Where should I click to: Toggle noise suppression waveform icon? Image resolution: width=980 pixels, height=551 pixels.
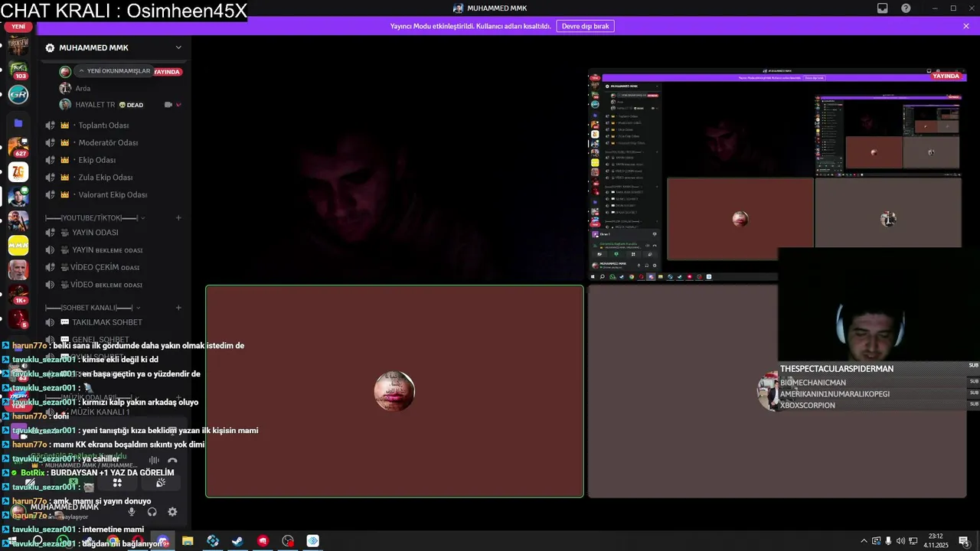(154, 461)
